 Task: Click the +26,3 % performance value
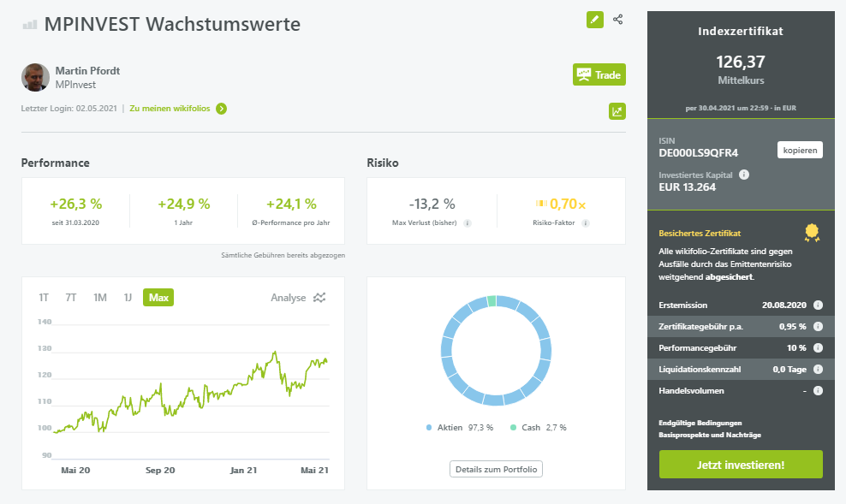point(75,205)
